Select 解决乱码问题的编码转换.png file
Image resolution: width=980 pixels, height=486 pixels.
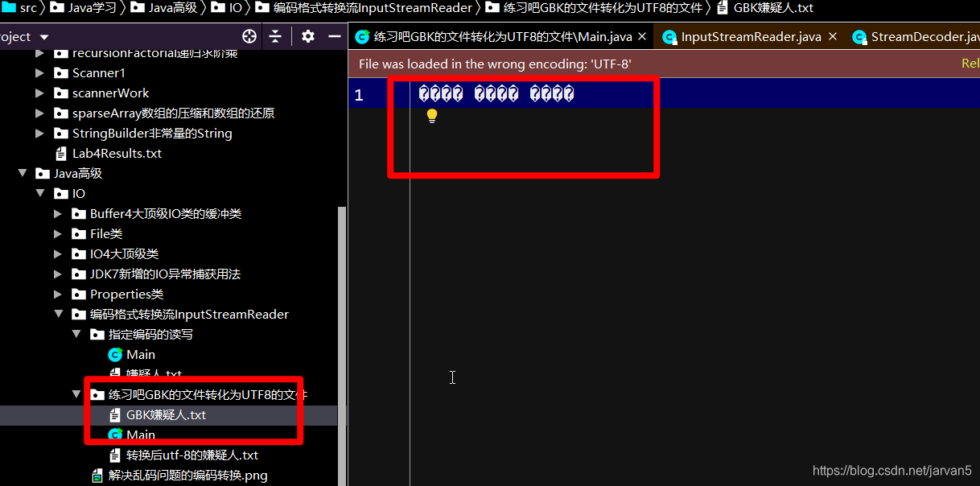coord(188,476)
